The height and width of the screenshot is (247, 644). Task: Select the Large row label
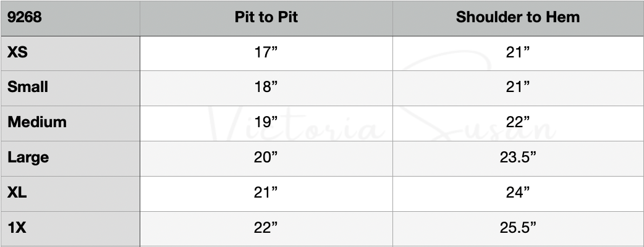(28, 157)
